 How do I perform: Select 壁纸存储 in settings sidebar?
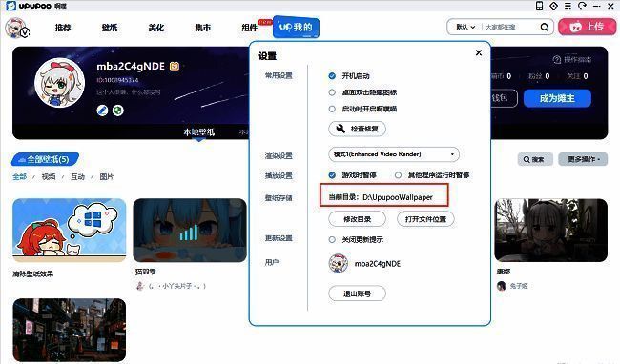tap(279, 198)
